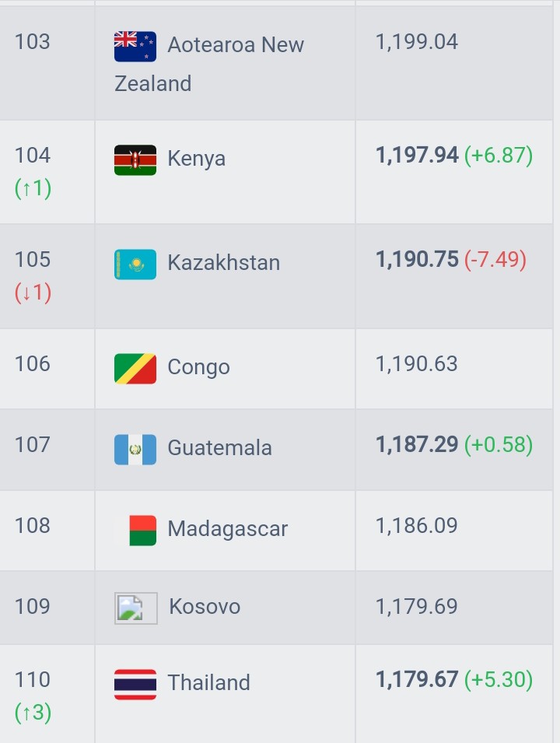This screenshot has height=743, width=560.
Task: Click the Kenya flag icon
Action: pyautogui.click(x=135, y=160)
